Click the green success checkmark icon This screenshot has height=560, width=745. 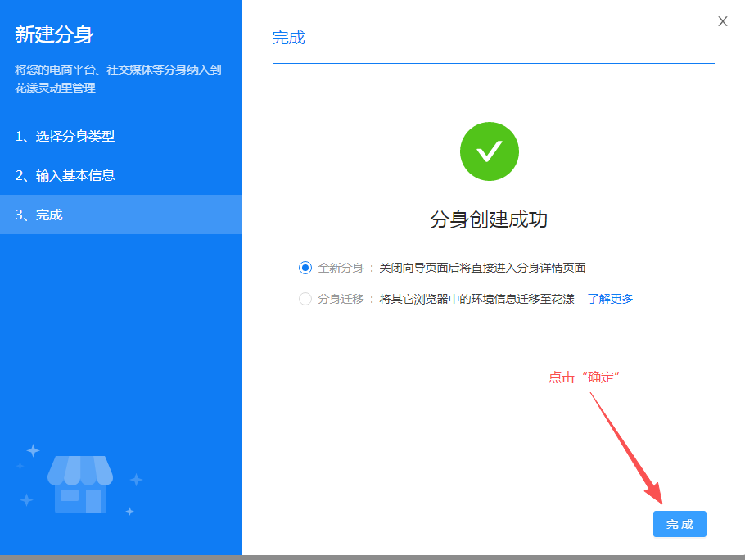489,151
